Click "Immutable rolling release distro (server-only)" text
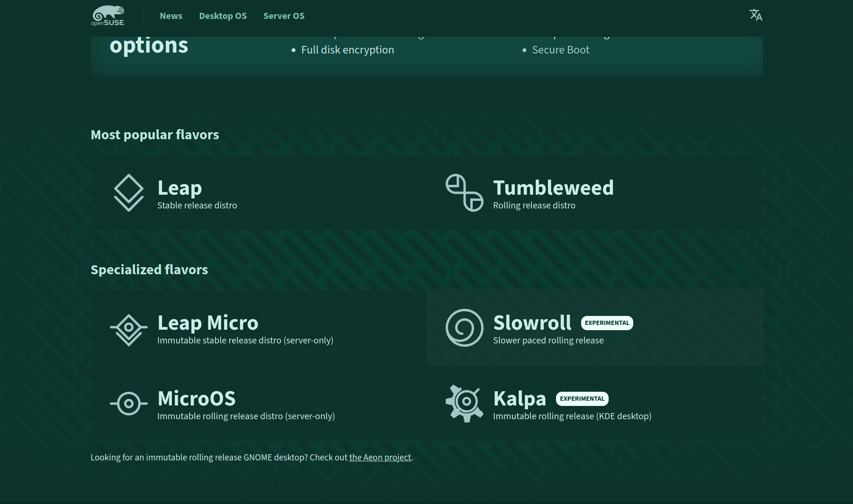 pos(246,416)
